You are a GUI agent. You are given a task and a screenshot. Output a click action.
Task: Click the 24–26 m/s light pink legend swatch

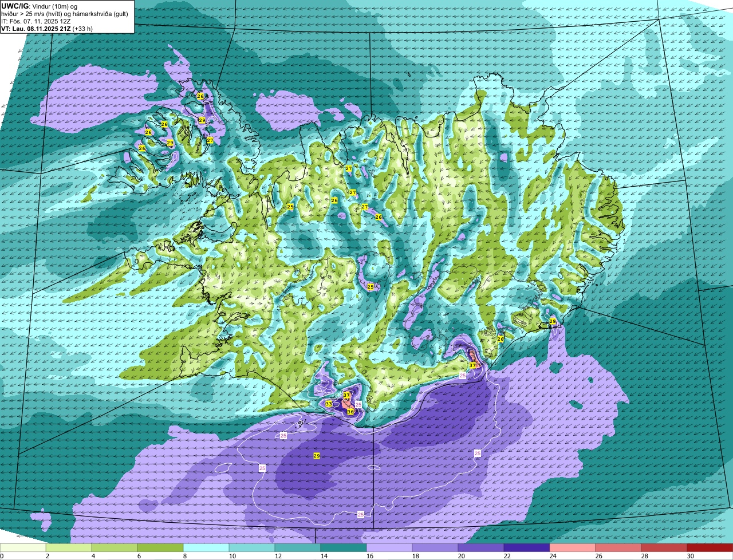tap(573, 548)
